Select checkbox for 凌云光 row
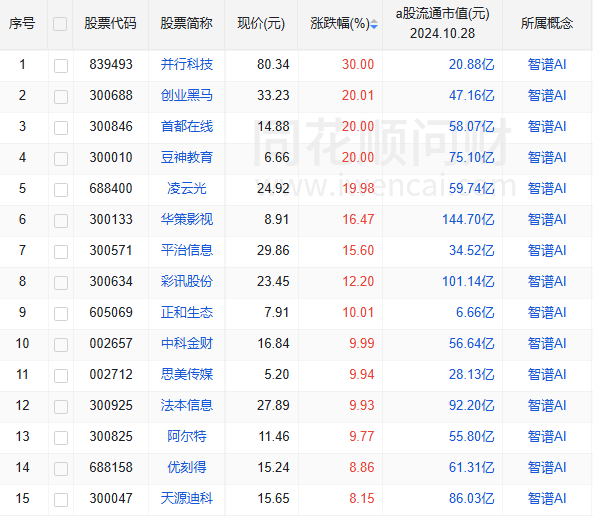593x516 pixels. pyautogui.click(x=61, y=190)
